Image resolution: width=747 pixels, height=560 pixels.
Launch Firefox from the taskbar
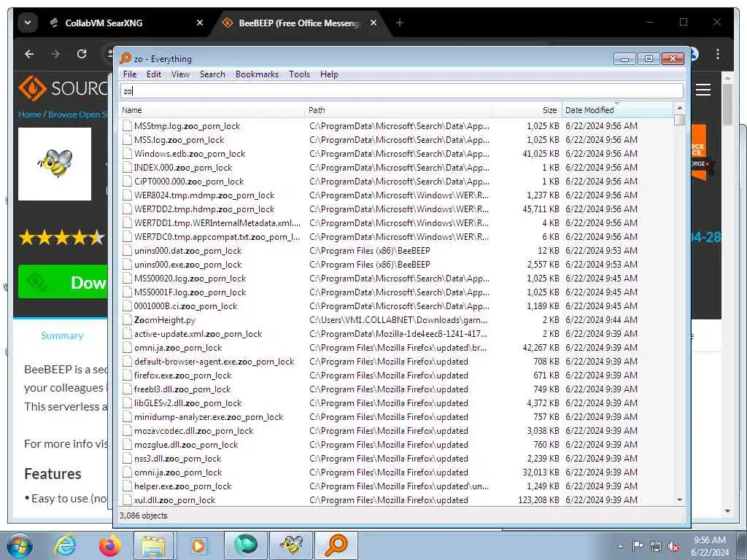tap(110, 545)
